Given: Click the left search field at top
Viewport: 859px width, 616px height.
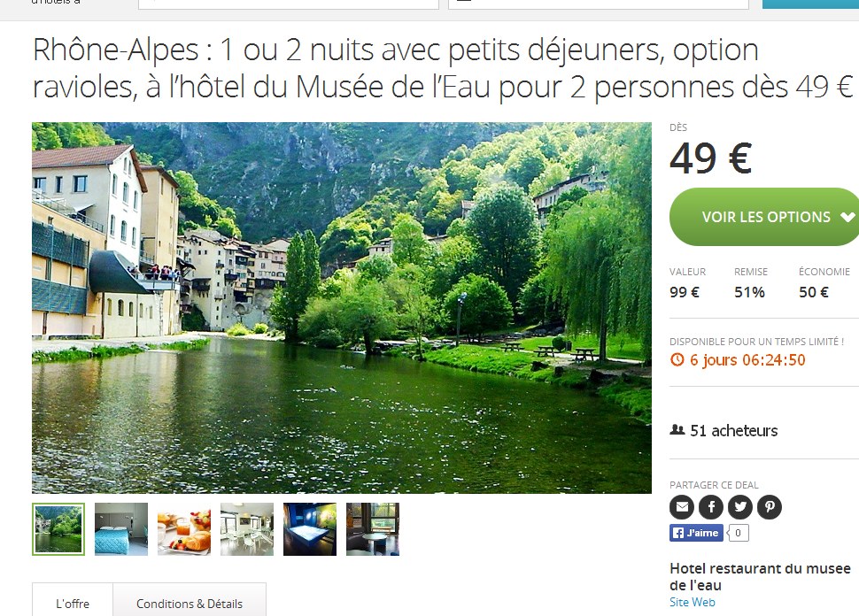Looking at the screenshot, I should pos(289,4).
